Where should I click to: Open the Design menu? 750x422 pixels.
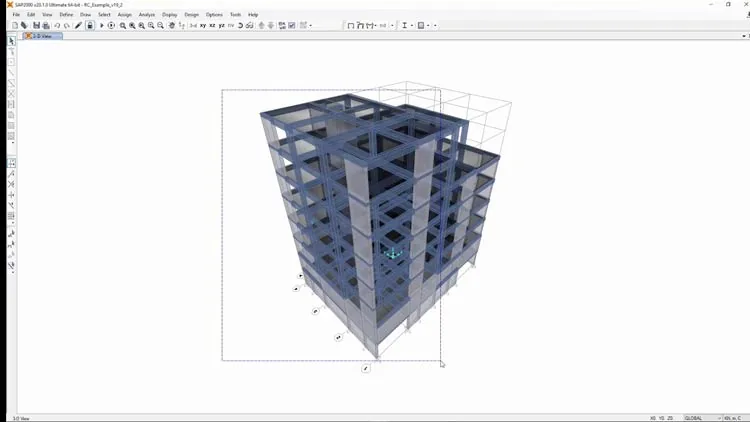(191, 15)
